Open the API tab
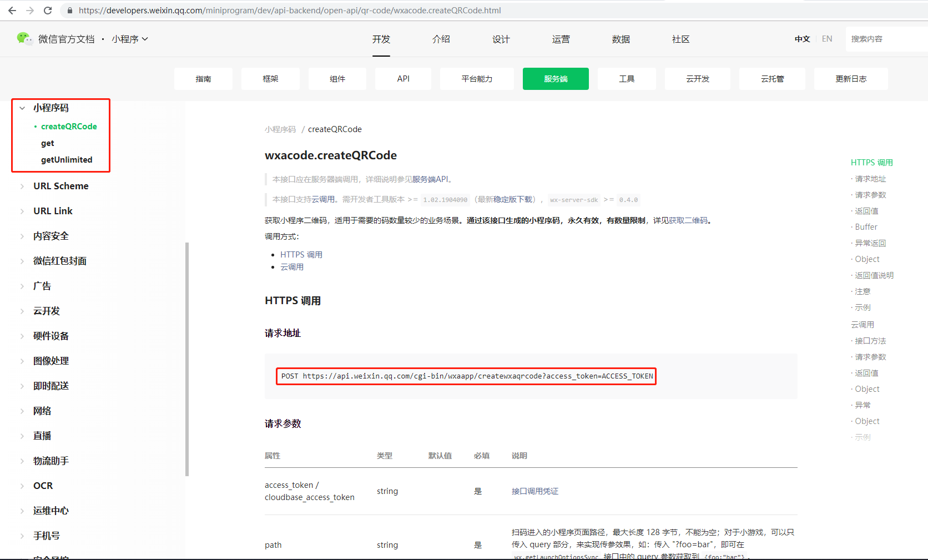Viewport: 928px width, 560px height. 404,79
